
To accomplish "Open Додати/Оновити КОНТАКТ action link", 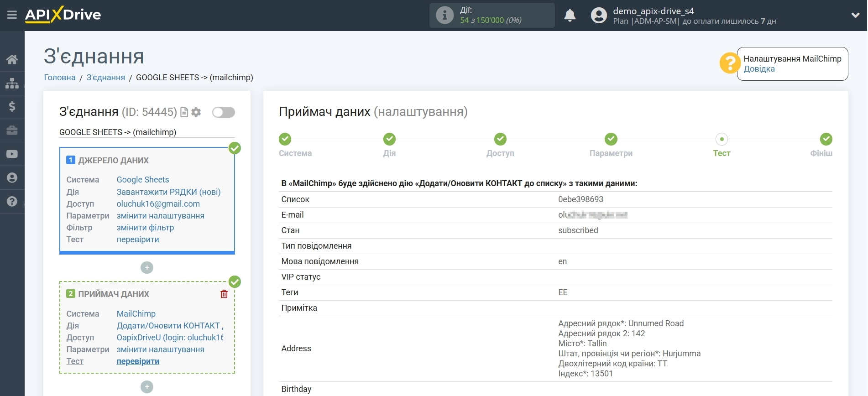I will (170, 326).
